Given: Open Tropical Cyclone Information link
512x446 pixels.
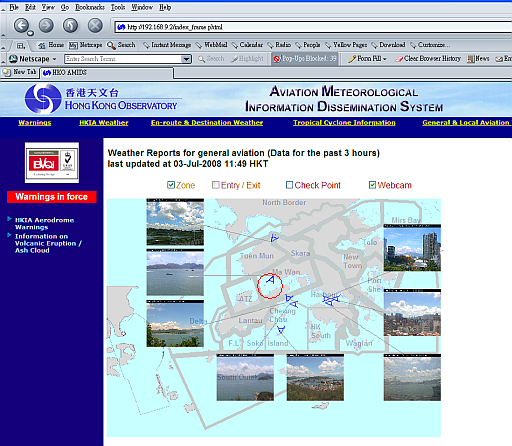Looking at the screenshot, I should pyautogui.click(x=344, y=123).
